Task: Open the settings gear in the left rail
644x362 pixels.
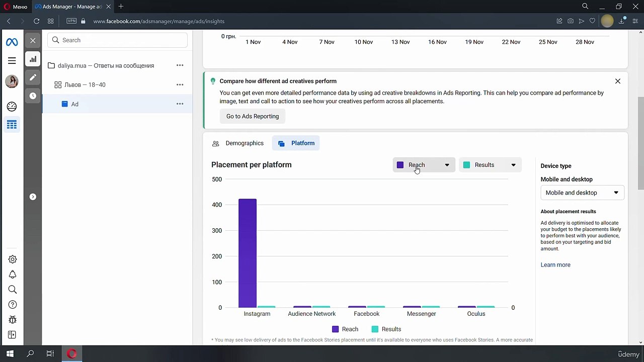Action: [13, 259]
